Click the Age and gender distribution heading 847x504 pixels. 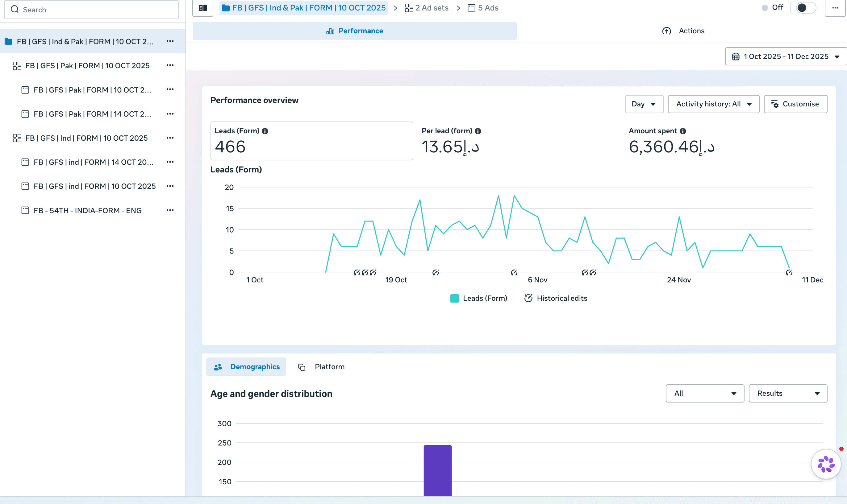tap(271, 394)
